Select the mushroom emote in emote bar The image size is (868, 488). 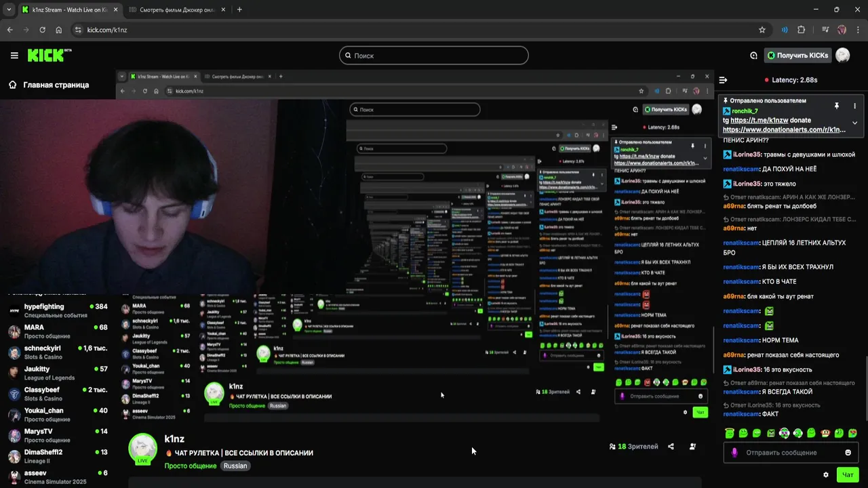tap(825, 433)
